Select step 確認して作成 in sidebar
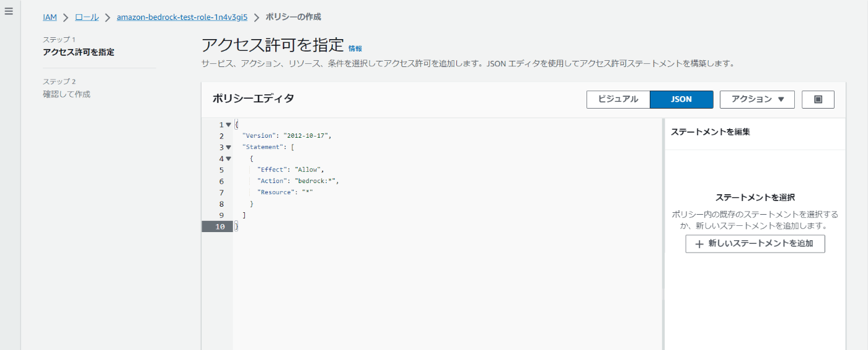Image resolution: width=868 pixels, height=350 pixels. click(66, 94)
